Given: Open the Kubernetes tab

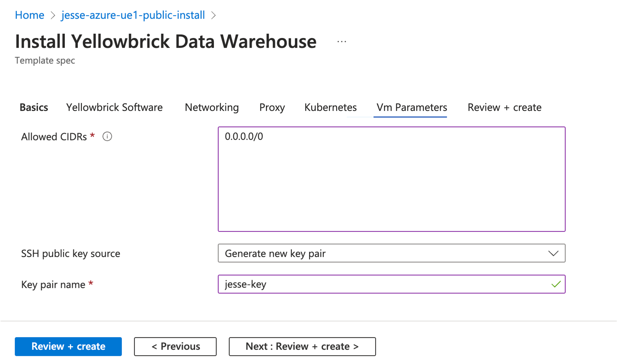Looking at the screenshot, I should (331, 108).
